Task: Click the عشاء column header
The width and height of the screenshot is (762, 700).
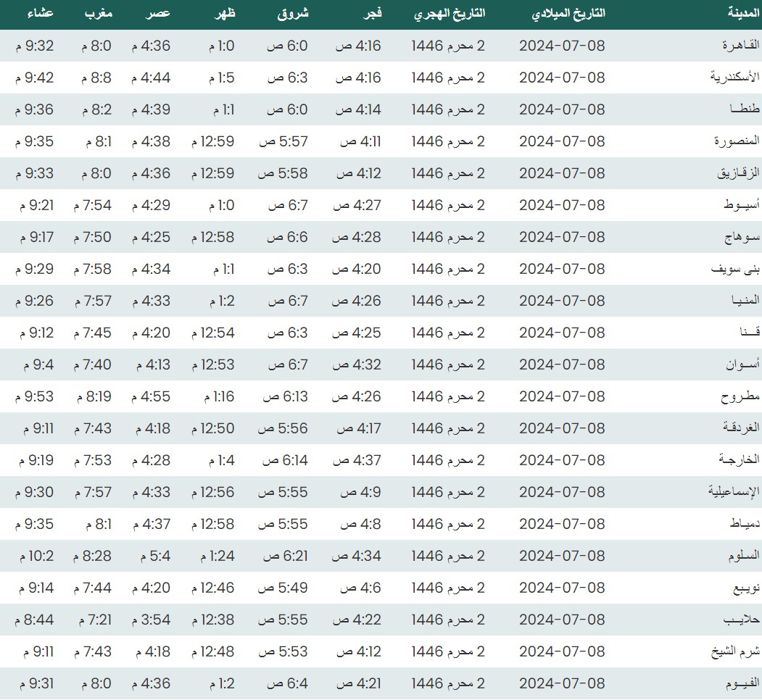Action: [40, 14]
